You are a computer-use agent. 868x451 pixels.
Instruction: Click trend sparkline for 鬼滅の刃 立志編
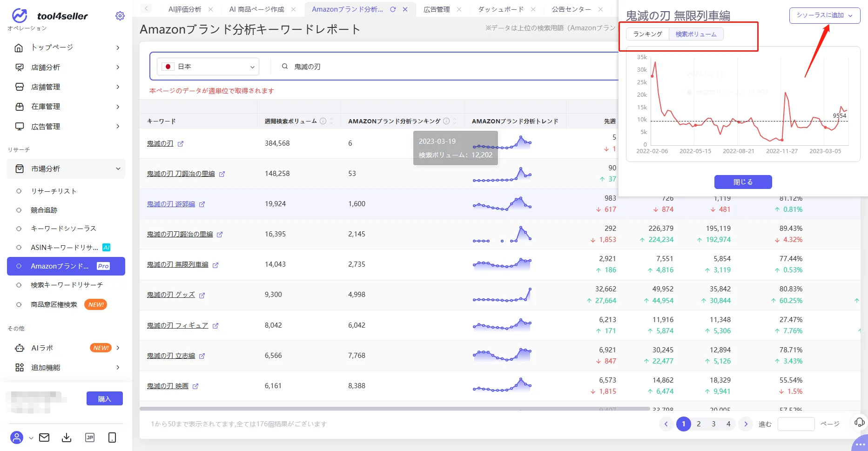point(502,356)
